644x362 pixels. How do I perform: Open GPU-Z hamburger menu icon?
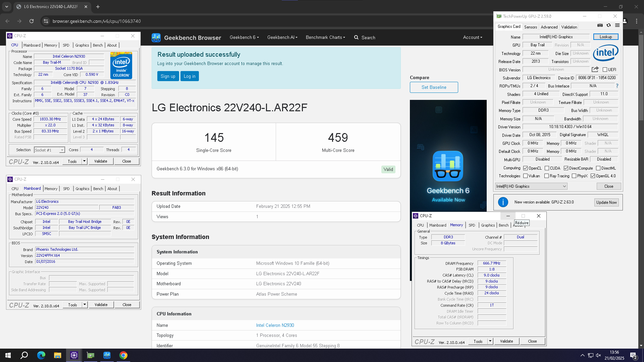pyautogui.click(x=617, y=25)
